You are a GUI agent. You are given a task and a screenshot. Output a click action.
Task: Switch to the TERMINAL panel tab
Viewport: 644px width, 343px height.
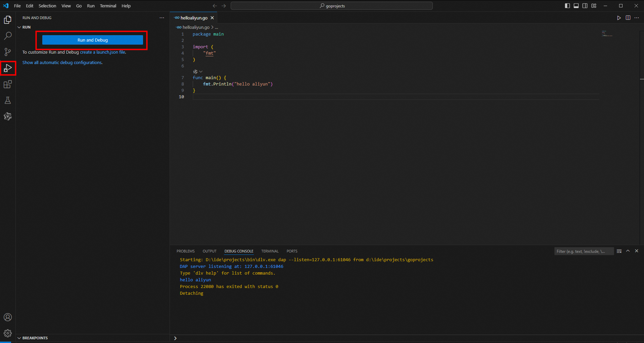click(270, 251)
